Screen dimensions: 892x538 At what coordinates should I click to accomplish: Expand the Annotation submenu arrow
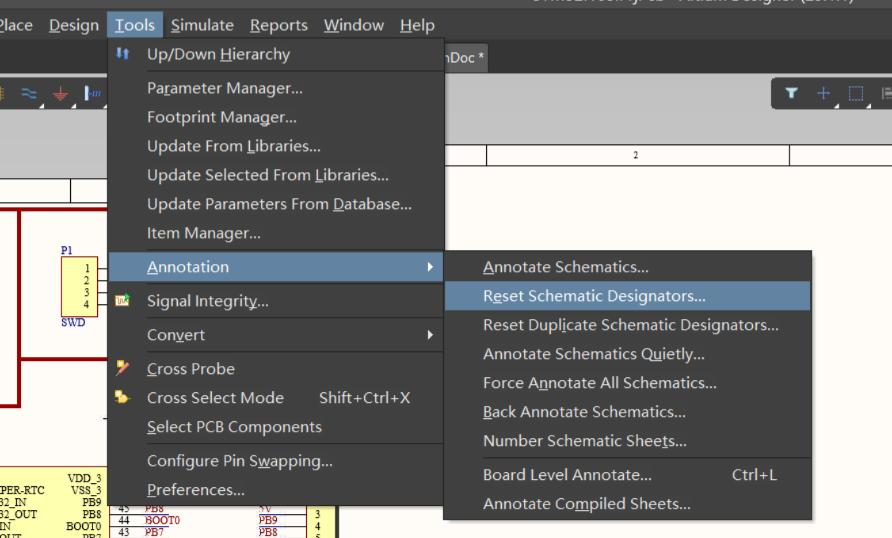(x=431, y=267)
